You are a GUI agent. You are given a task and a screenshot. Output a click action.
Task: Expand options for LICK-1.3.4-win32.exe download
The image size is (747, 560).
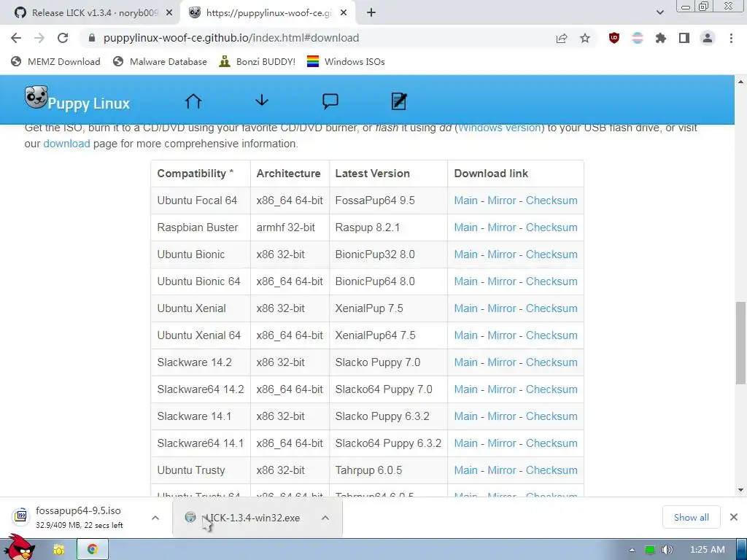click(325, 518)
